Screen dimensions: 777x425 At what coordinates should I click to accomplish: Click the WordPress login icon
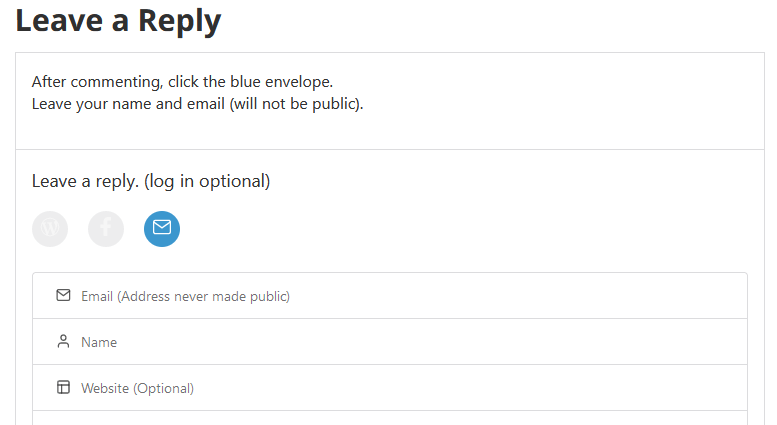tap(50, 229)
